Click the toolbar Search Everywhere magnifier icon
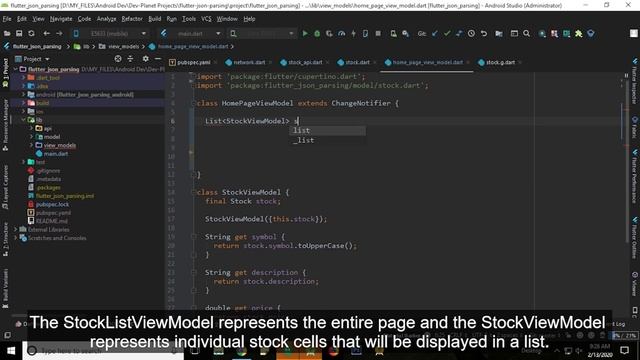 click(x=527, y=33)
